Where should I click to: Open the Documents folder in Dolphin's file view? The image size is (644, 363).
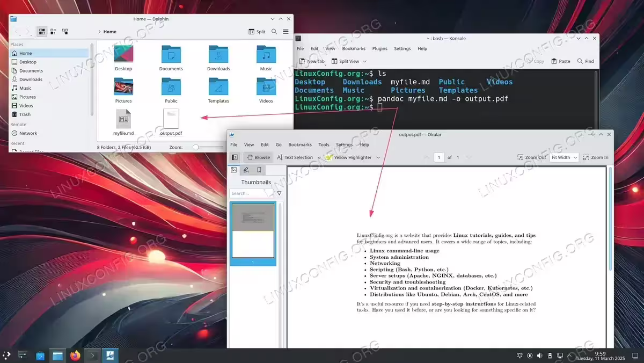(171, 55)
